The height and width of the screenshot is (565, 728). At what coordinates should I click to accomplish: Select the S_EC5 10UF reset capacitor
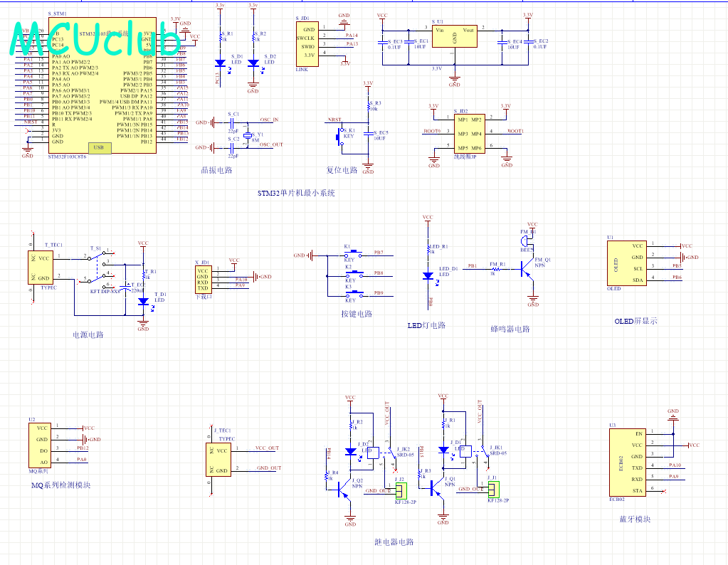pos(368,133)
